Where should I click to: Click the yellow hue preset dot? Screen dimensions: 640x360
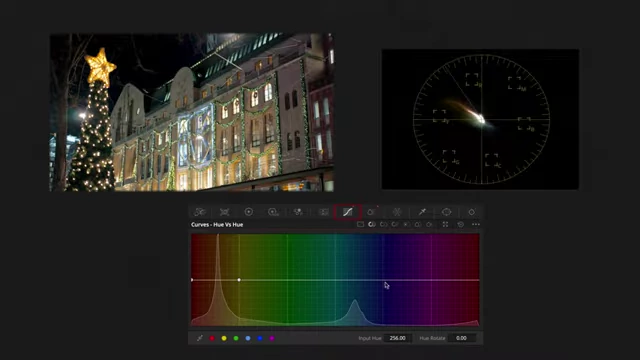pos(224,338)
